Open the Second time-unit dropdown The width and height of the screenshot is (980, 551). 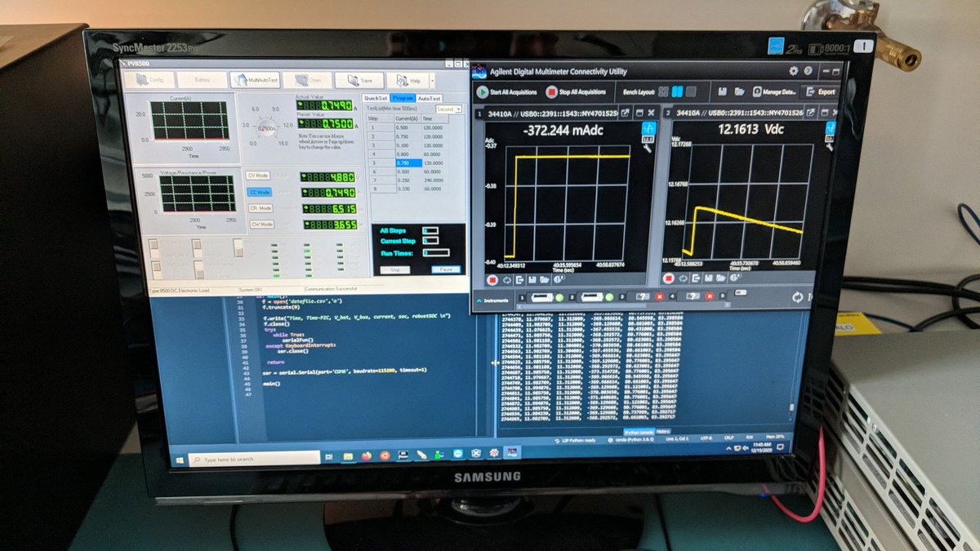448,109
